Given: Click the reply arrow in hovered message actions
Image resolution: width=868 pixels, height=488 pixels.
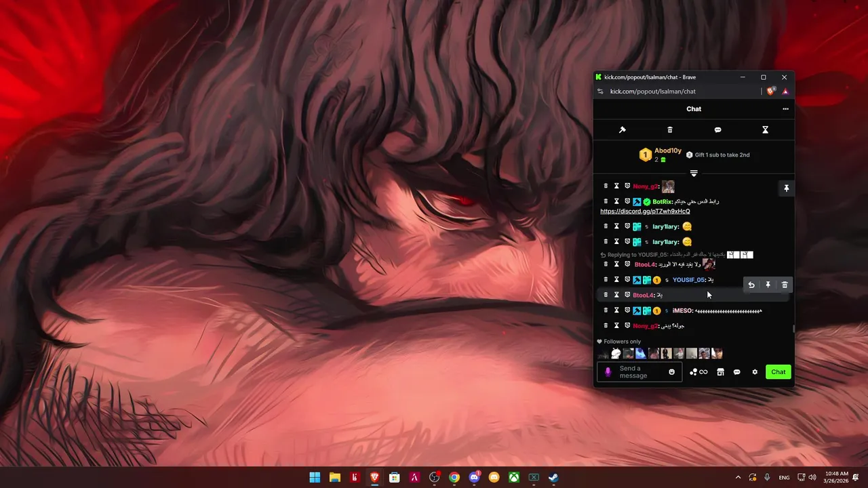Looking at the screenshot, I should click(751, 285).
